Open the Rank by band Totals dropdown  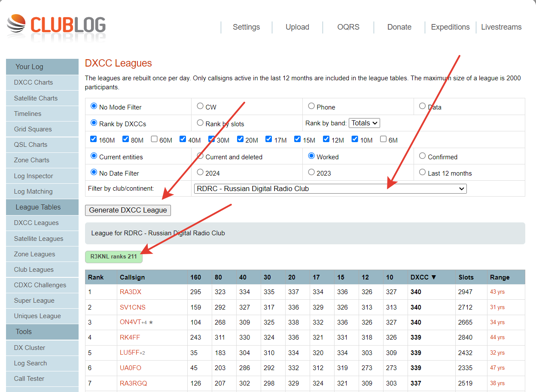pos(364,123)
